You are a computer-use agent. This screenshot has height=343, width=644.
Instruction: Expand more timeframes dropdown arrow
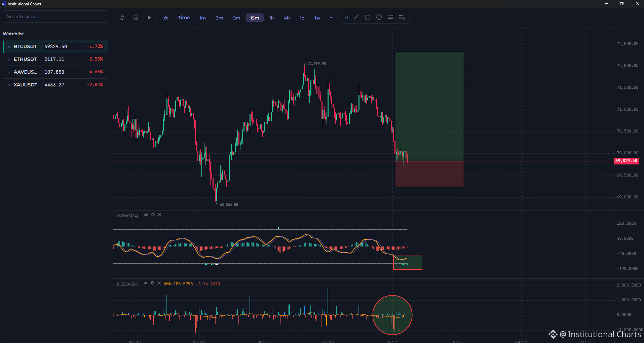[x=331, y=18]
